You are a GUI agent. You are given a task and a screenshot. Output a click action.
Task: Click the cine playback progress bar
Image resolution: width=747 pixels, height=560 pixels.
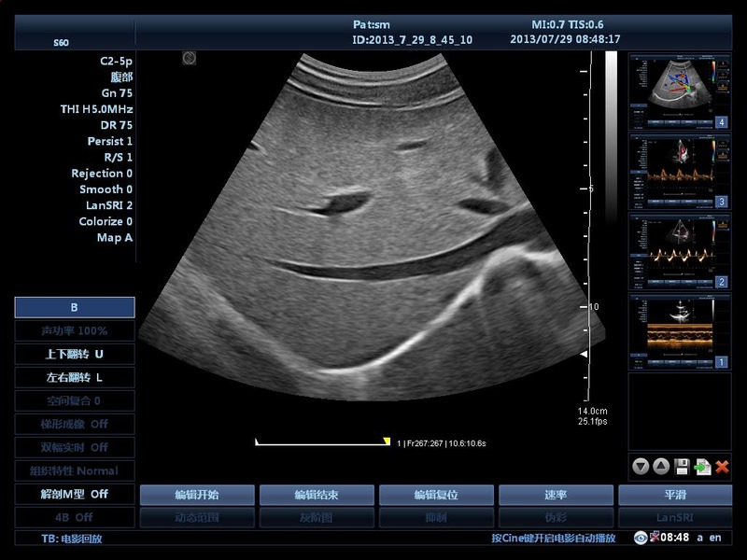coord(322,442)
